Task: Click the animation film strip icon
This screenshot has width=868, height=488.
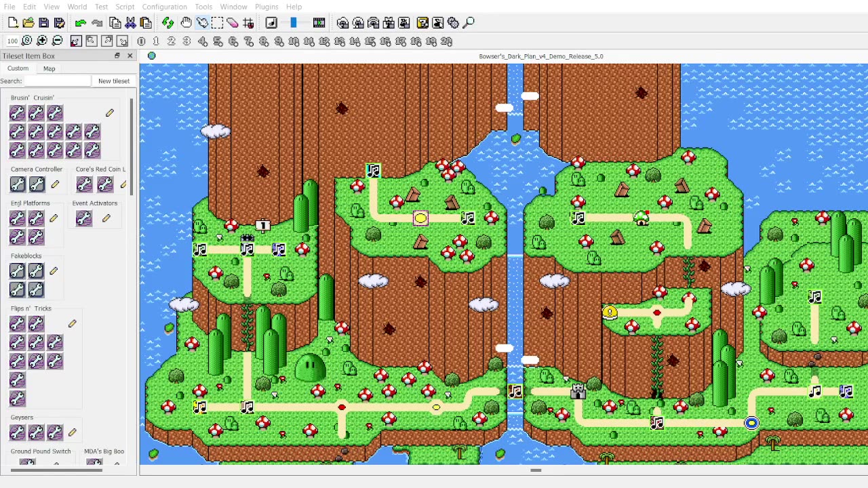Action: point(319,23)
